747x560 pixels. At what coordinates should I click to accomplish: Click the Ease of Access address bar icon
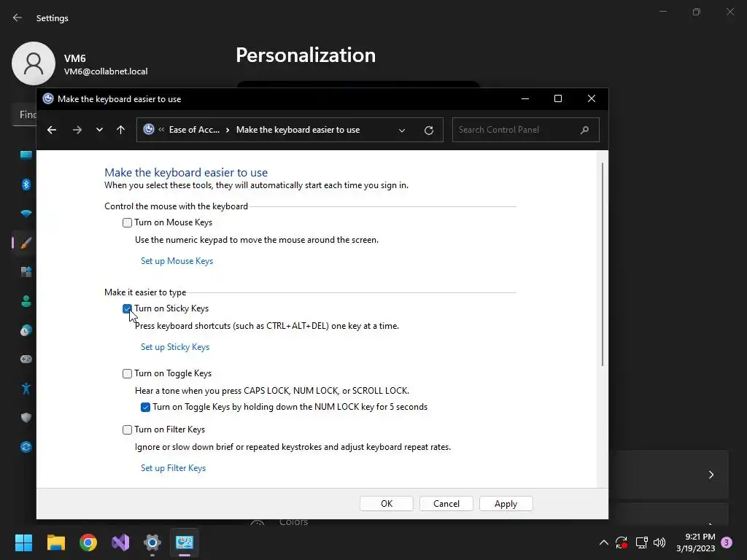click(149, 129)
